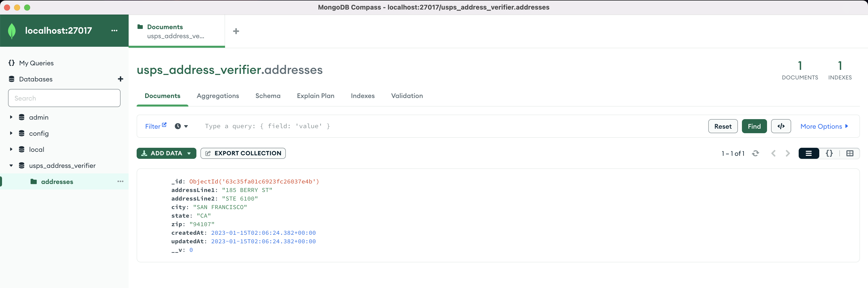Image resolution: width=868 pixels, height=288 pixels.
Task: Click the database Search input field
Action: 64,98
